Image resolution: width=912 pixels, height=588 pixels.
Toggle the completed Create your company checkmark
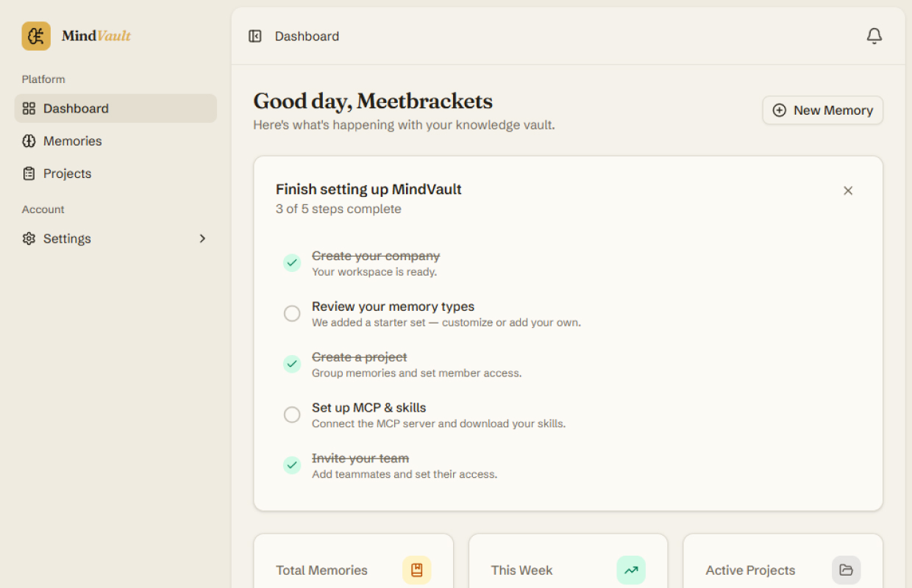[x=292, y=263]
